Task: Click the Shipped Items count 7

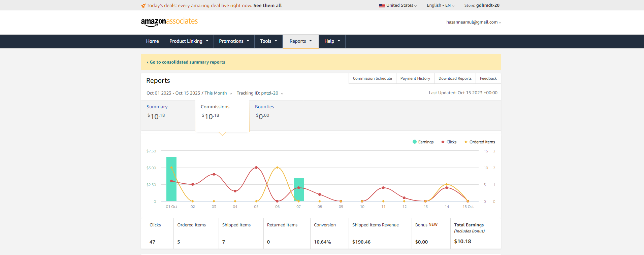Action: point(224,242)
